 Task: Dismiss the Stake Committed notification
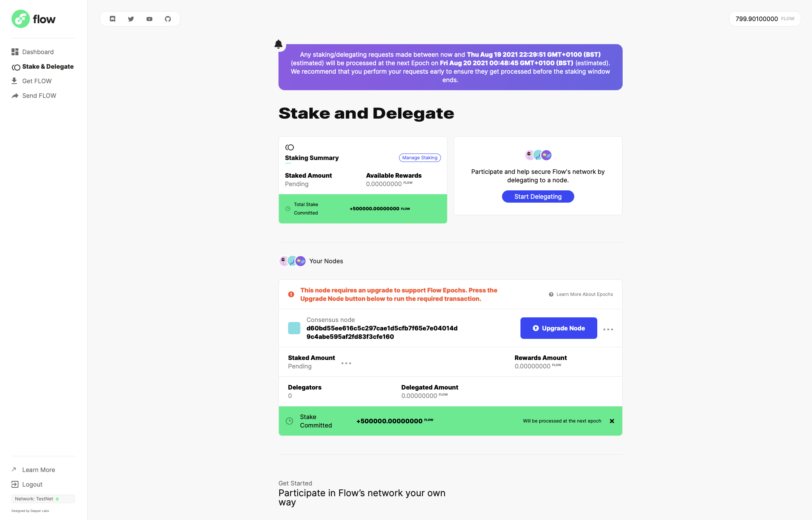(611, 421)
